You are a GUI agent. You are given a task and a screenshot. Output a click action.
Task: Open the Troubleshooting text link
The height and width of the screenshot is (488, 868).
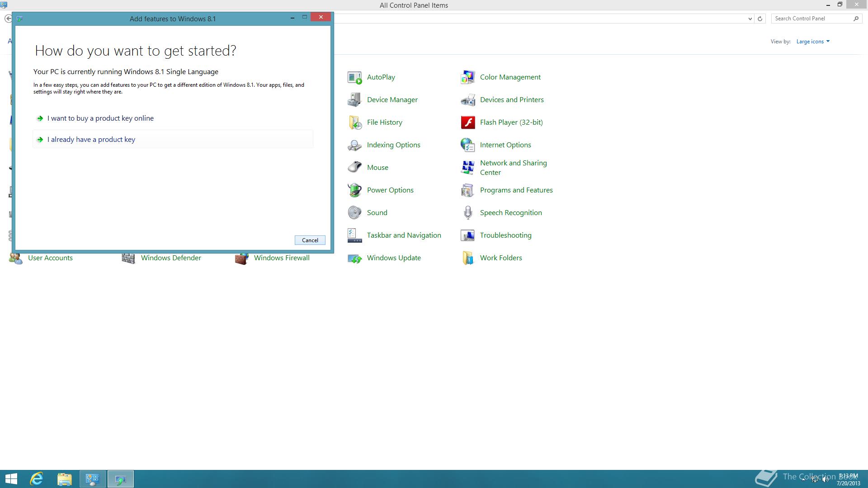point(505,235)
